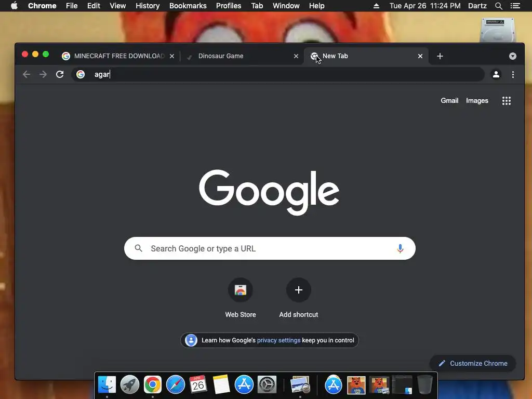The height and width of the screenshot is (399, 532).
Task: Open the Google apps grid
Action: [x=506, y=101]
